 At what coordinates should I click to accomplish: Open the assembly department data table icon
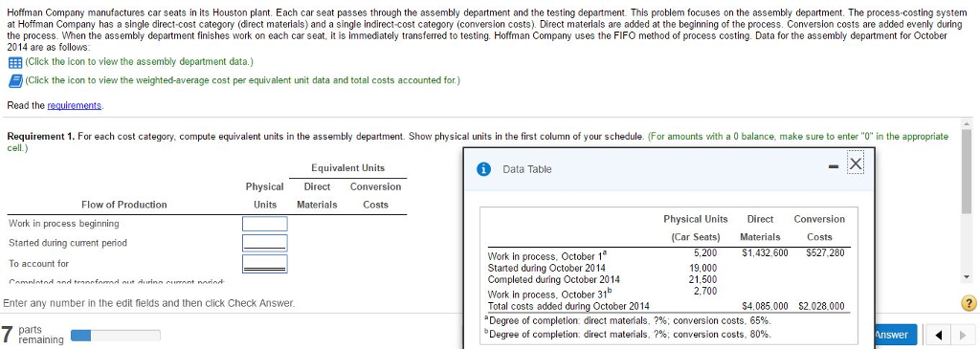click(x=15, y=62)
